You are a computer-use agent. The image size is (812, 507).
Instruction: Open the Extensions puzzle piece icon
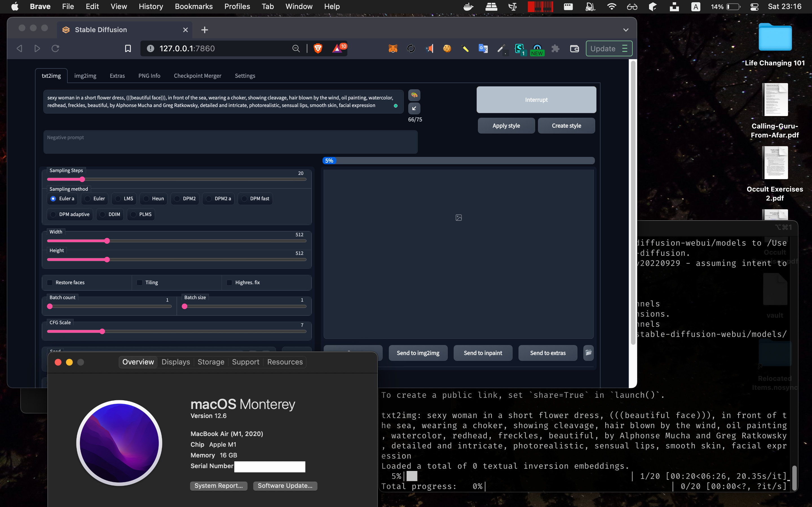click(x=555, y=49)
